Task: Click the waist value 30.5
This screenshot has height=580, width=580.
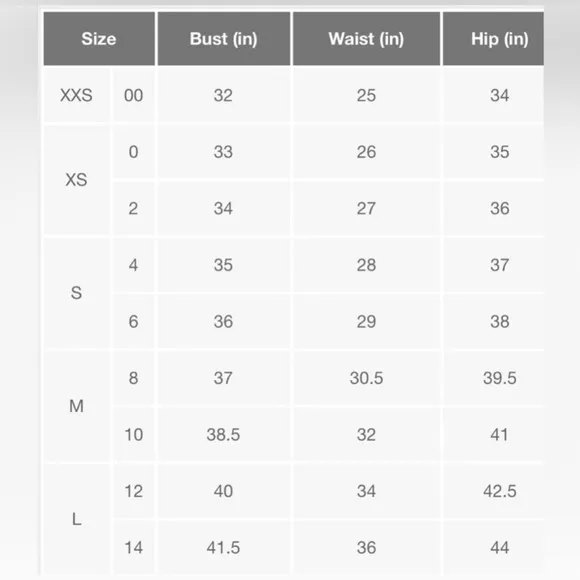Action: pos(367,378)
